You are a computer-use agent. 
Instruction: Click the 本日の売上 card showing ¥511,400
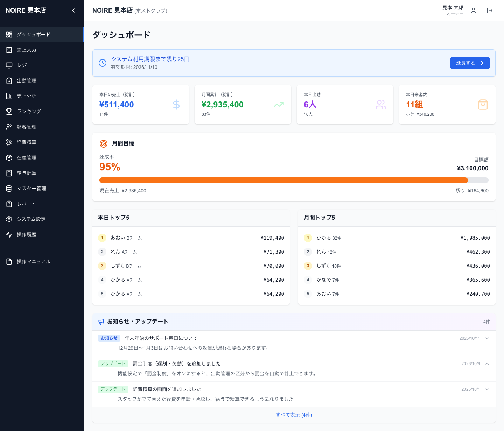pos(141,105)
